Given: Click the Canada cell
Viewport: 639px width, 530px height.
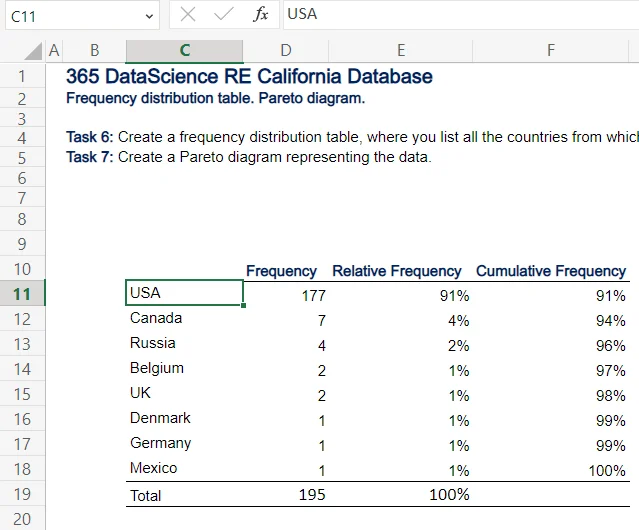Looking at the screenshot, I should pyautogui.click(x=184, y=319).
